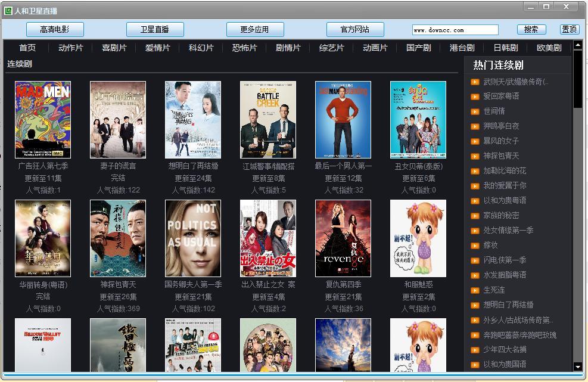Switch to 恐怖片 category
588x382 pixels.
(x=244, y=48)
